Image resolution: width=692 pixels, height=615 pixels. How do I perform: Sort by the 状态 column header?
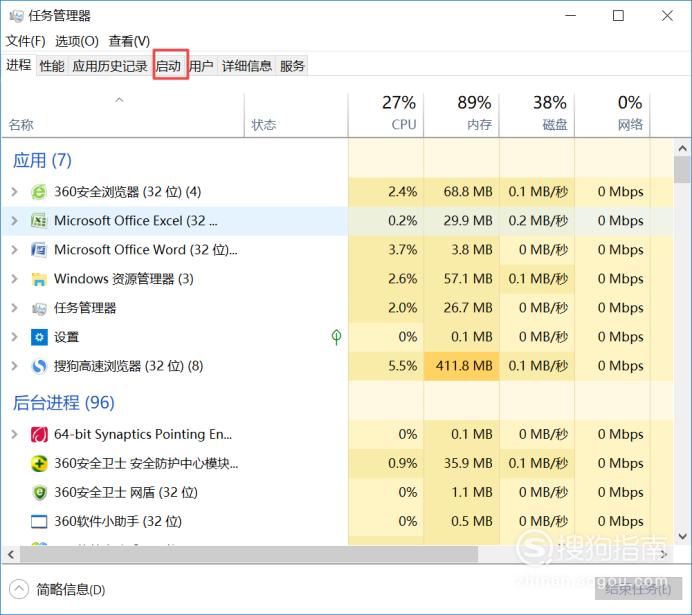tap(296, 115)
